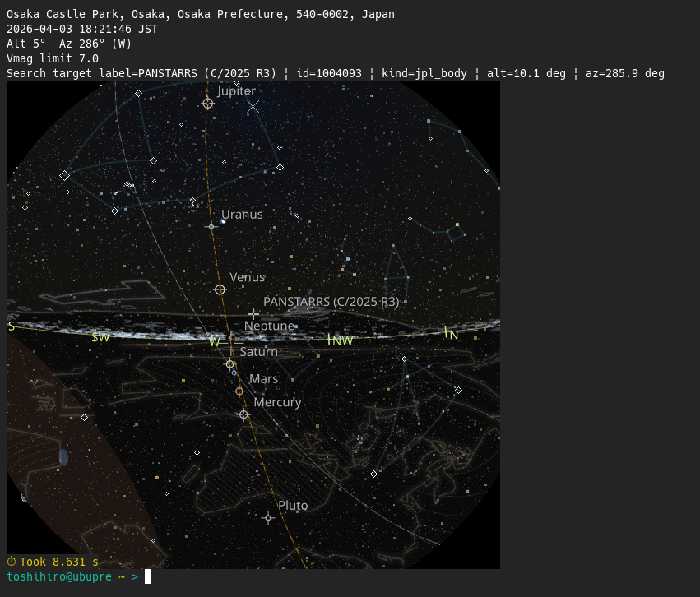700x597 pixels.
Task: Click the NW horizon direction marker
Action: 341,339
